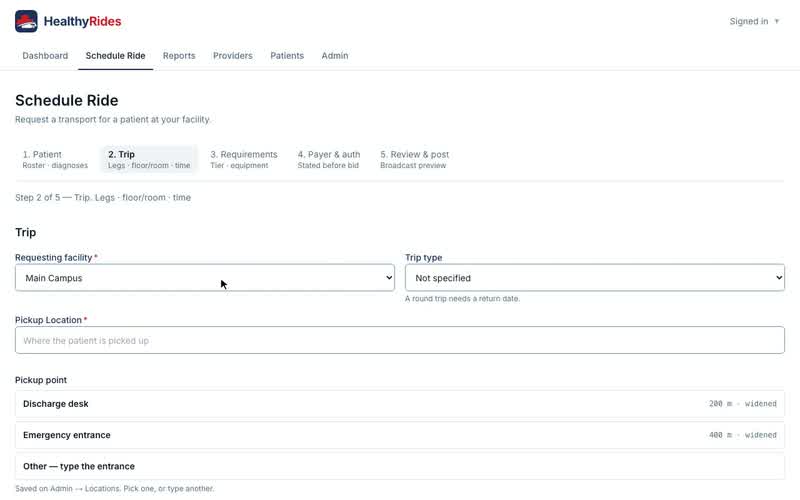Go to step 3. Requirements

tap(244, 159)
